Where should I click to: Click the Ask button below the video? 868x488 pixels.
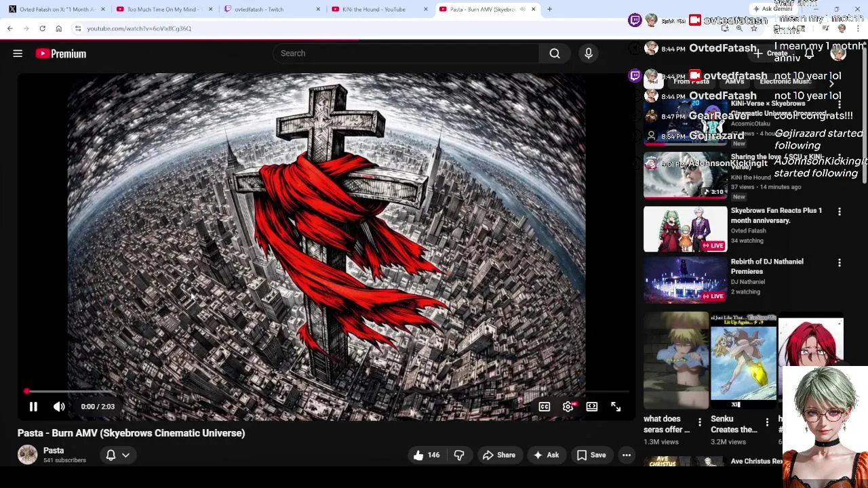[546, 455]
